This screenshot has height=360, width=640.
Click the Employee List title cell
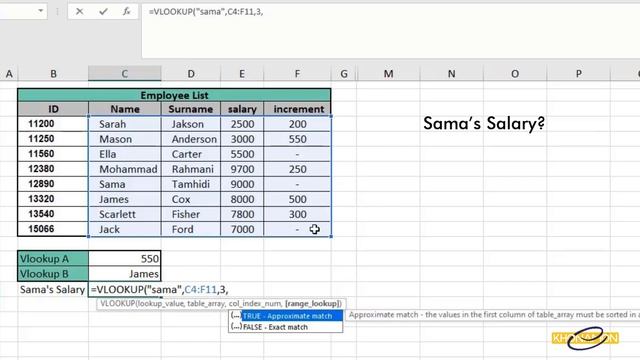coord(174,95)
